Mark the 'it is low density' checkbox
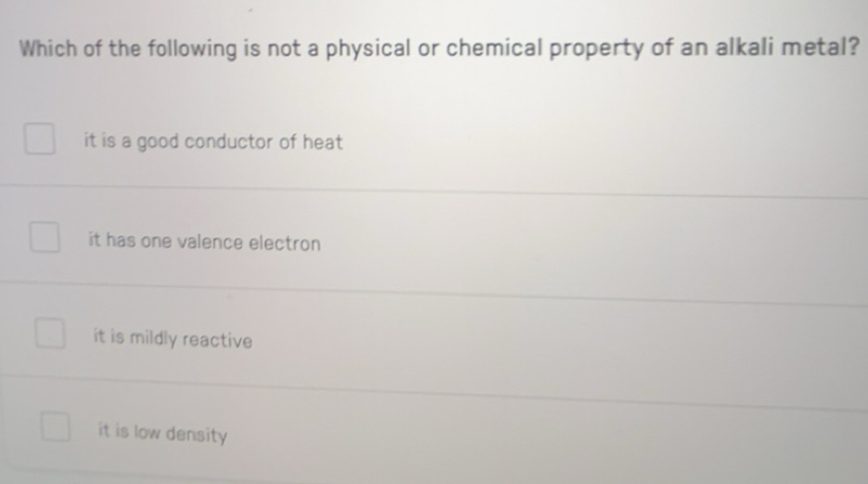The height and width of the screenshot is (484, 868). 56,428
